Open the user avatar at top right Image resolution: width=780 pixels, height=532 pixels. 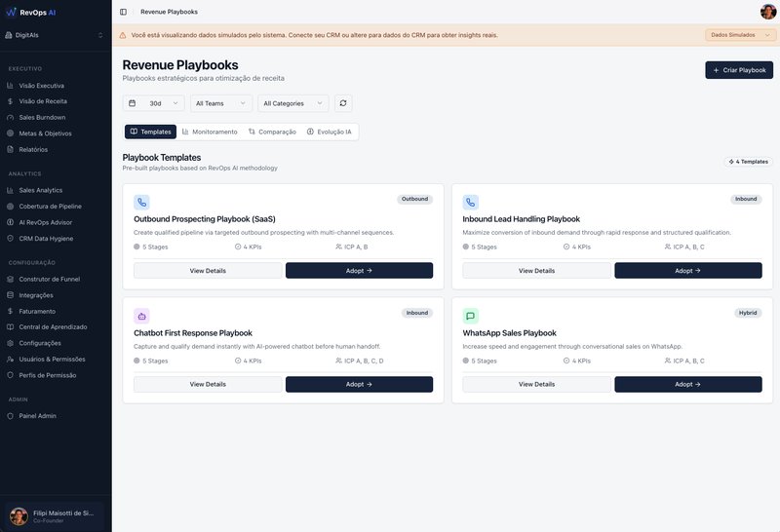pos(768,12)
